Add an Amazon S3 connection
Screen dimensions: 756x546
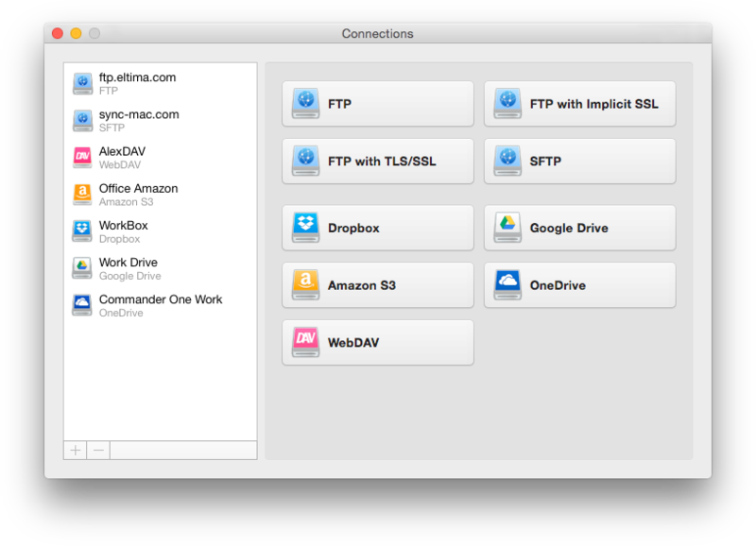click(x=378, y=285)
